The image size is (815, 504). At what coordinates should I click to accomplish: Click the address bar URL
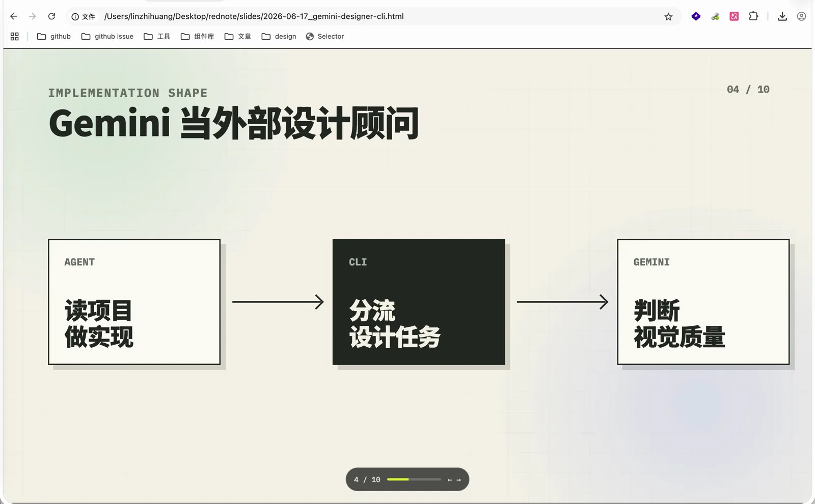[254, 16]
